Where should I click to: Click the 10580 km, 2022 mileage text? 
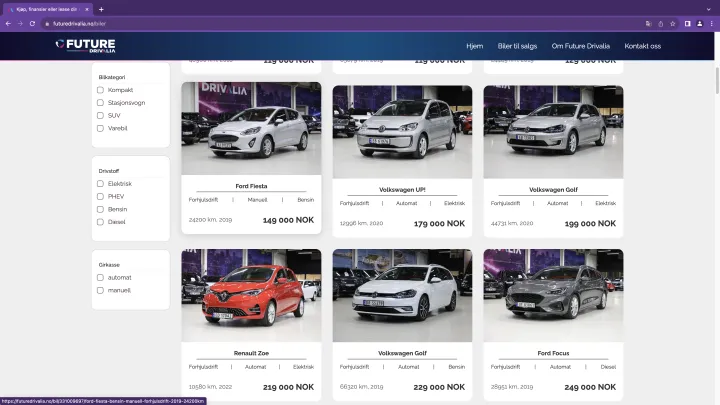tap(210, 387)
